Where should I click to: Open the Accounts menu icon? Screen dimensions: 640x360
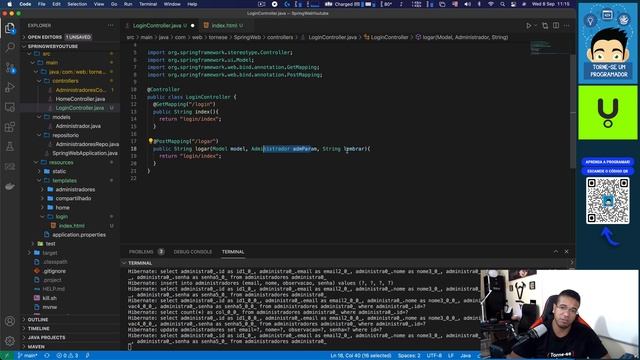point(10,321)
